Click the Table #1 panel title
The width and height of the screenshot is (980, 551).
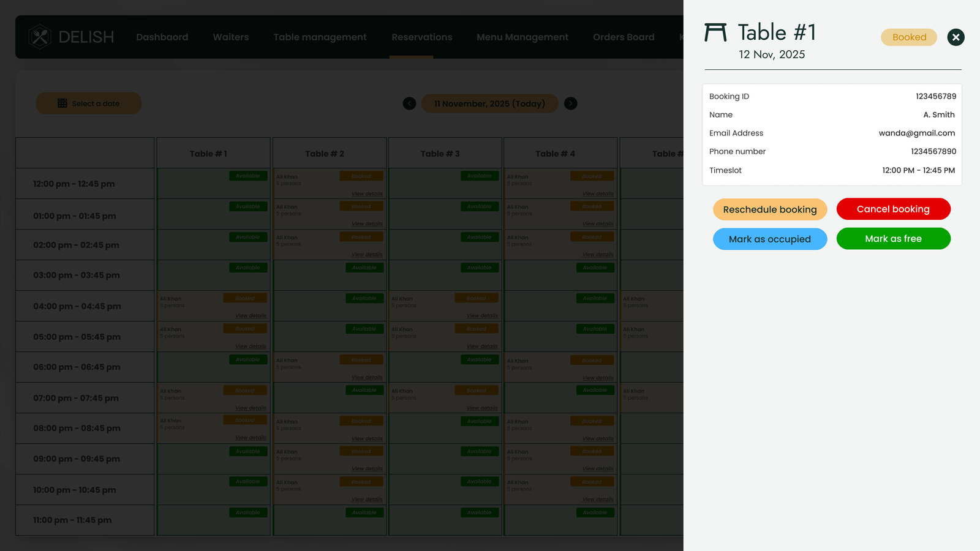point(777,32)
